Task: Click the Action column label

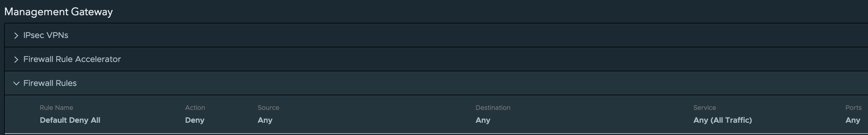Action: tap(195, 108)
